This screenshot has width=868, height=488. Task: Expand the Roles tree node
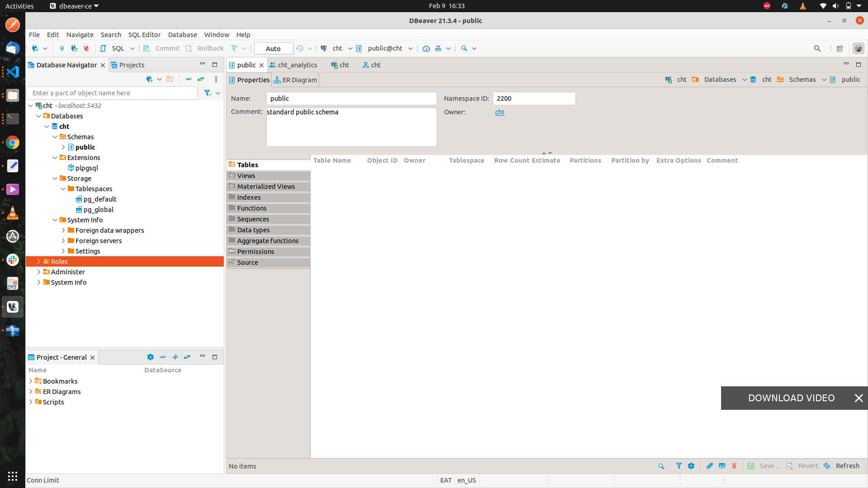(x=39, y=262)
